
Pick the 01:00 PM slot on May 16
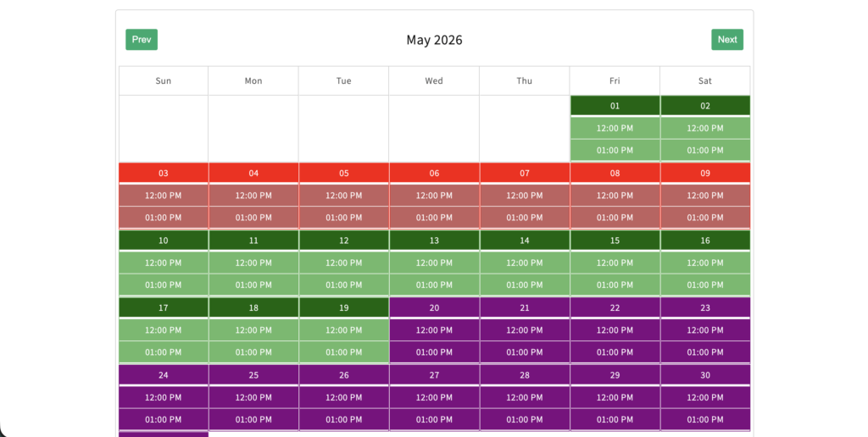point(704,285)
